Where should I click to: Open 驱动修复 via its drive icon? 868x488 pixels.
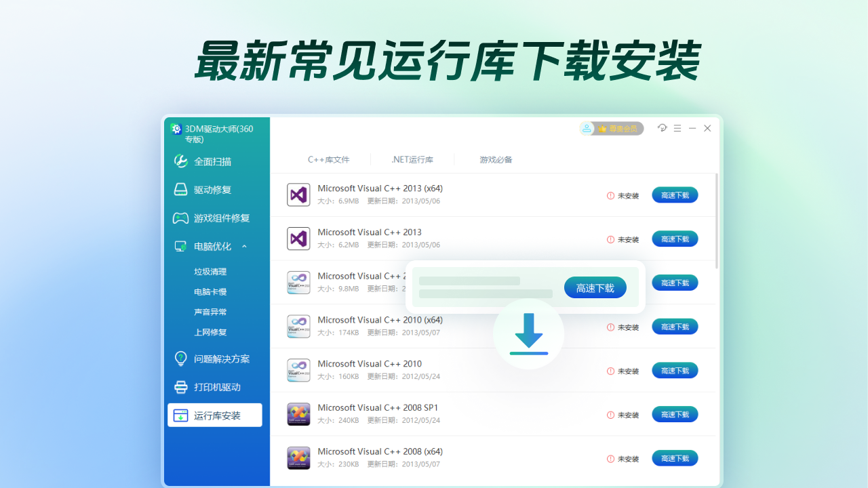180,190
